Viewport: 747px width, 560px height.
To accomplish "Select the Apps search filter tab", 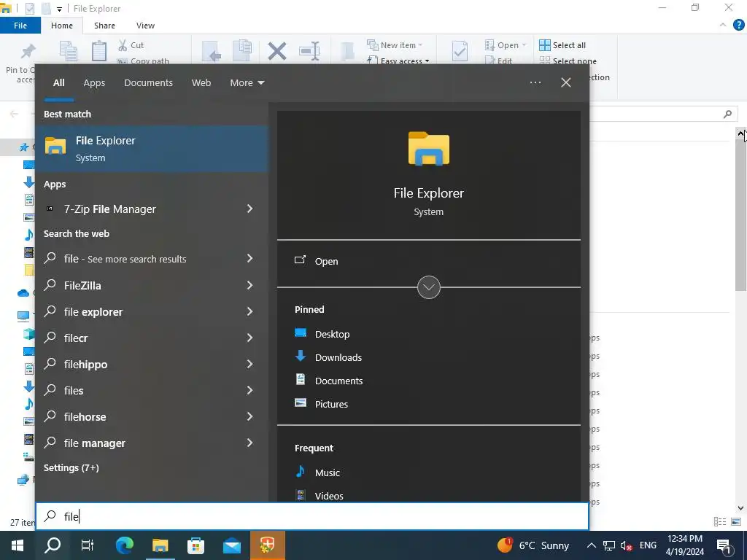I will pos(94,82).
